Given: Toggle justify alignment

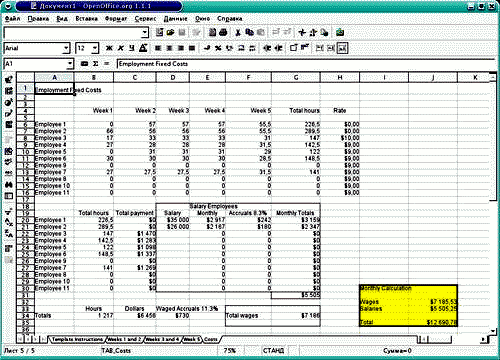Looking at the screenshot, I should coord(192,48).
